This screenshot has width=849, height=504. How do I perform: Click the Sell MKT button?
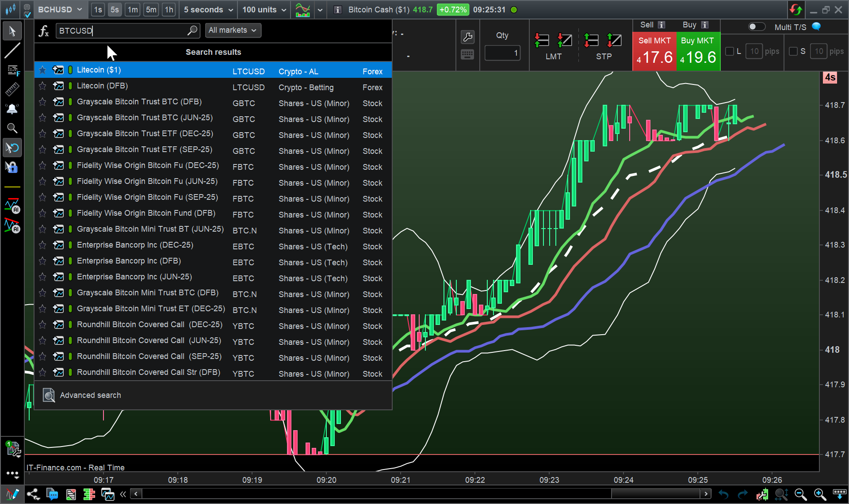[x=654, y=51]
